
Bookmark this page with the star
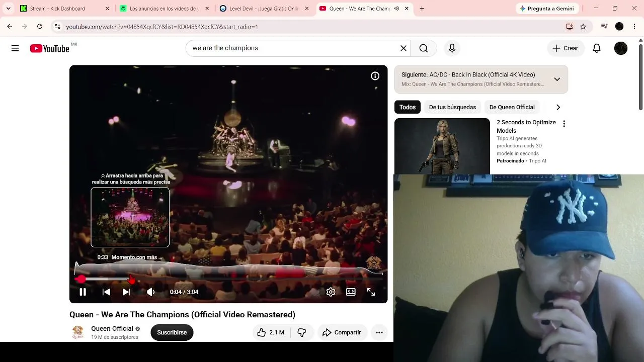click(583, 27)
